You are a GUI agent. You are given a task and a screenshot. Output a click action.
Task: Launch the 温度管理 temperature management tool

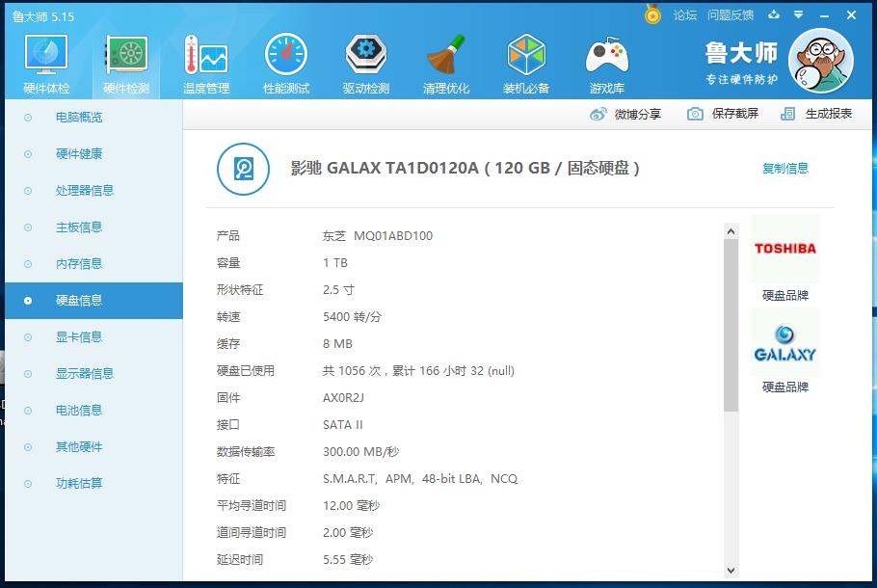pos(205,61)
